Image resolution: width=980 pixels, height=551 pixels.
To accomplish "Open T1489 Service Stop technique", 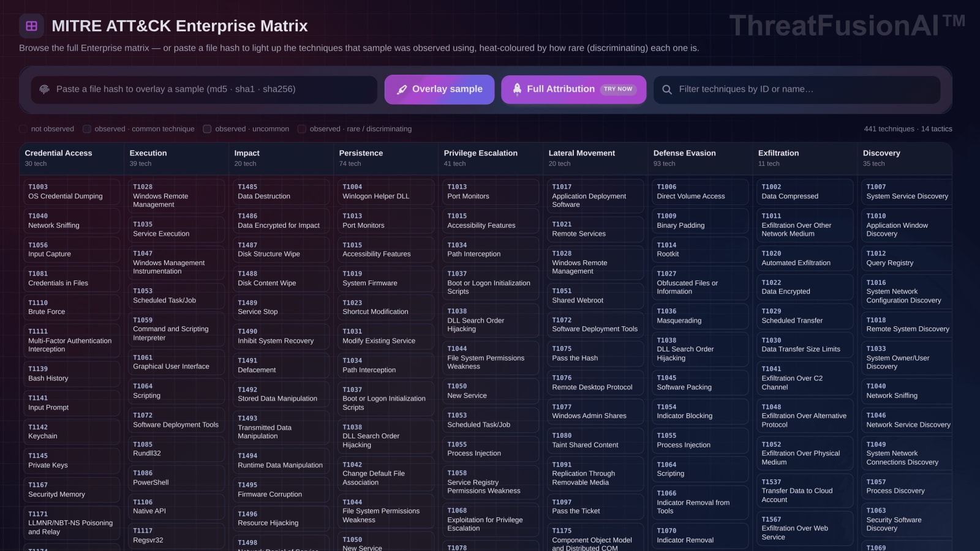I will pos(281,307).
